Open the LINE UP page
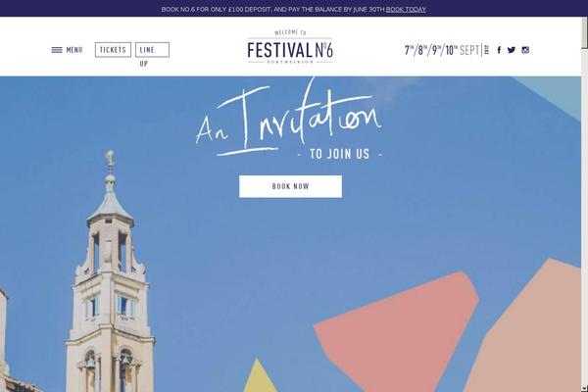The width and height of the screenshot is (588, 392). (x=152, y=50)
